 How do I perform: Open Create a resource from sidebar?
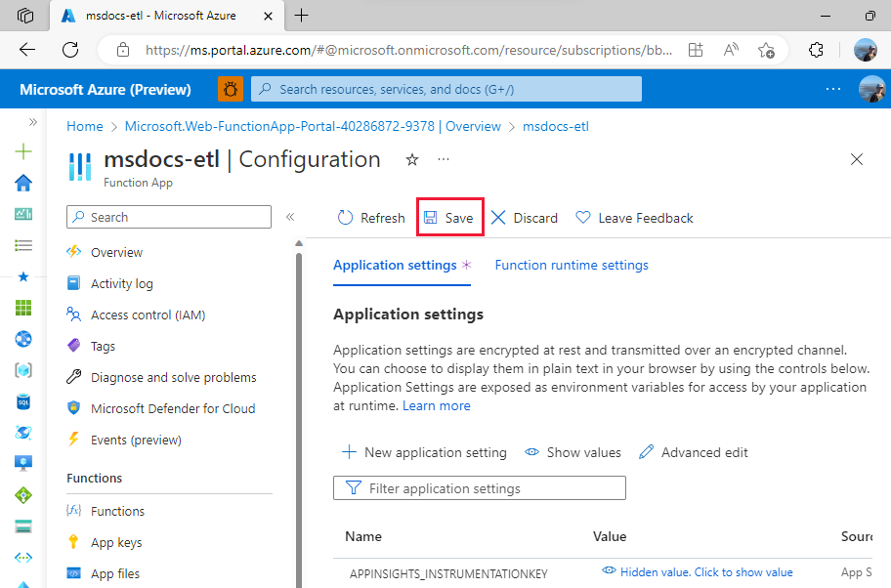(22, 151)
